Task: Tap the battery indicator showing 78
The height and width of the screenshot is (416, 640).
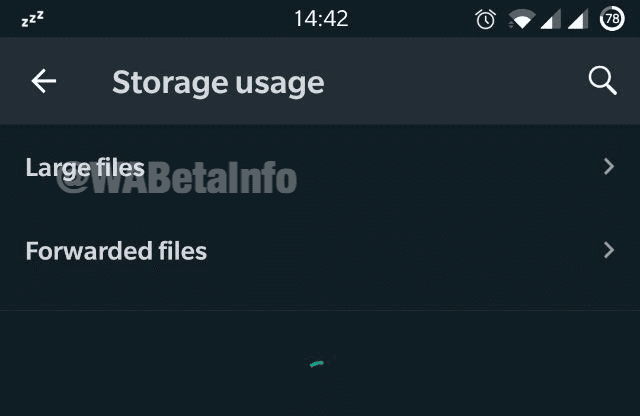Action: pos(612,19)
